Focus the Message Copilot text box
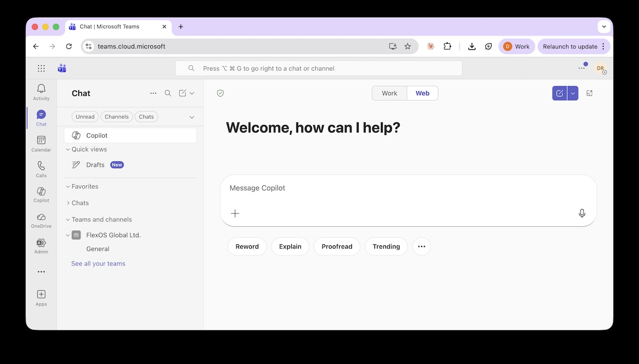Screen dimensions: 639x364 (408, 188)
